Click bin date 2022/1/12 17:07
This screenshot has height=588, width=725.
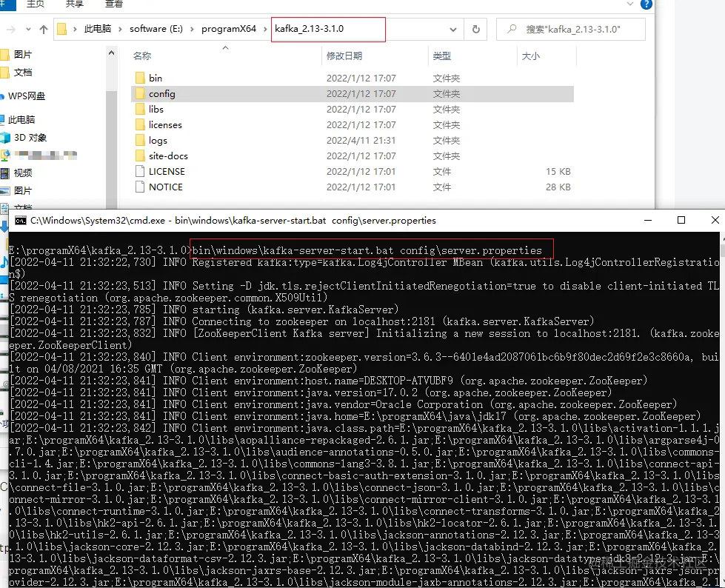click(361, 78)
